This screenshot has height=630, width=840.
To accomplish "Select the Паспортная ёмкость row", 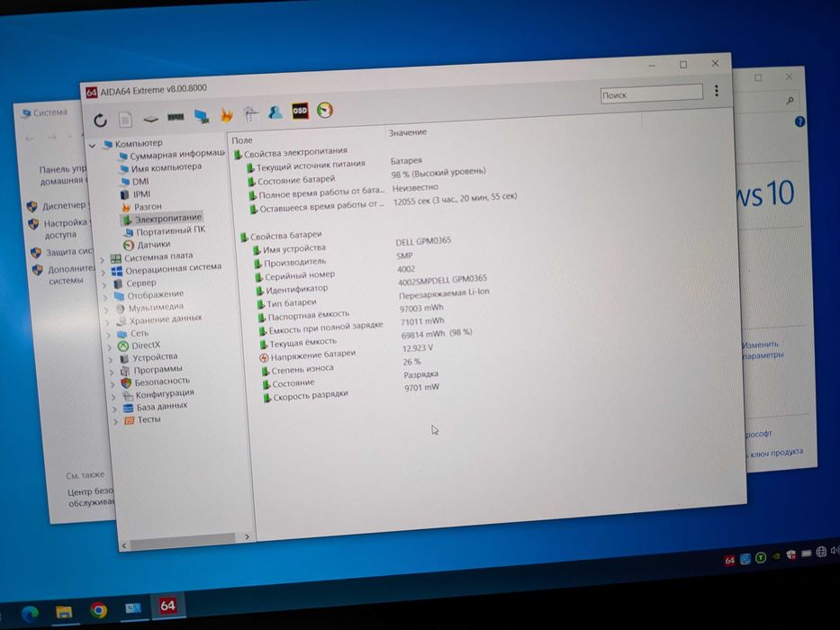I will coord(308,315).
